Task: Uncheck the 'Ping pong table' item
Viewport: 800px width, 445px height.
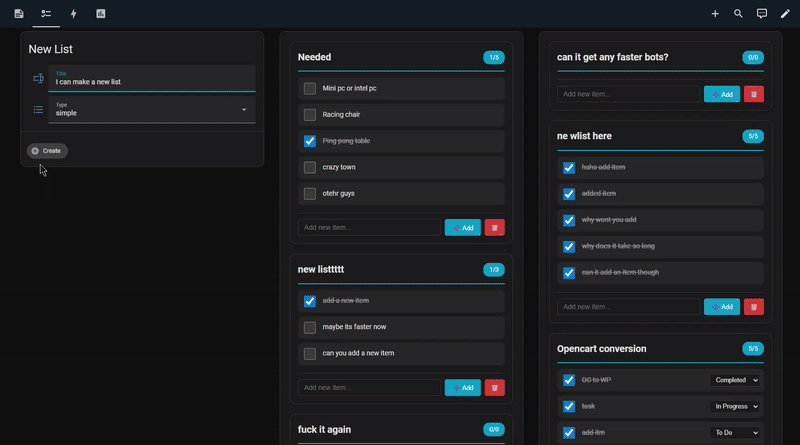Action: pyautogui.click(x=310, y=141)
